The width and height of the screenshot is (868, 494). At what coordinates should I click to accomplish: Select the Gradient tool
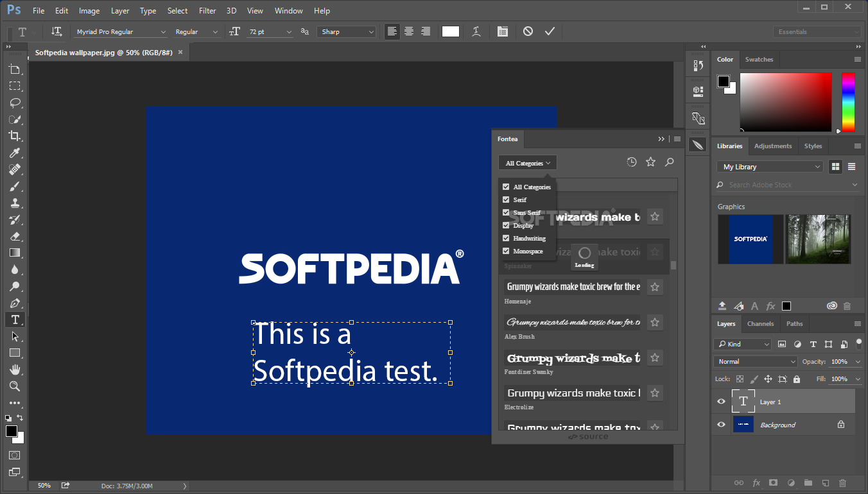(x=15, y=253)
